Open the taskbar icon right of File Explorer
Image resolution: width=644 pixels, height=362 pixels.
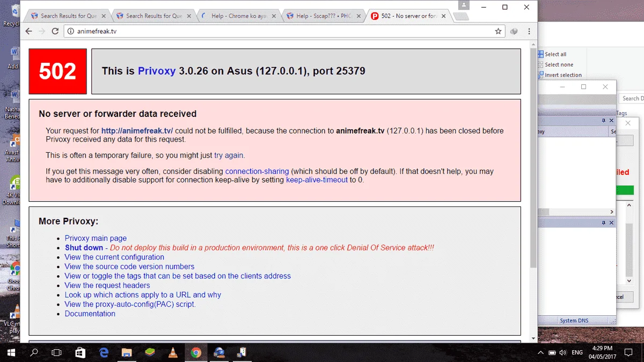click(x=150, y=352)
